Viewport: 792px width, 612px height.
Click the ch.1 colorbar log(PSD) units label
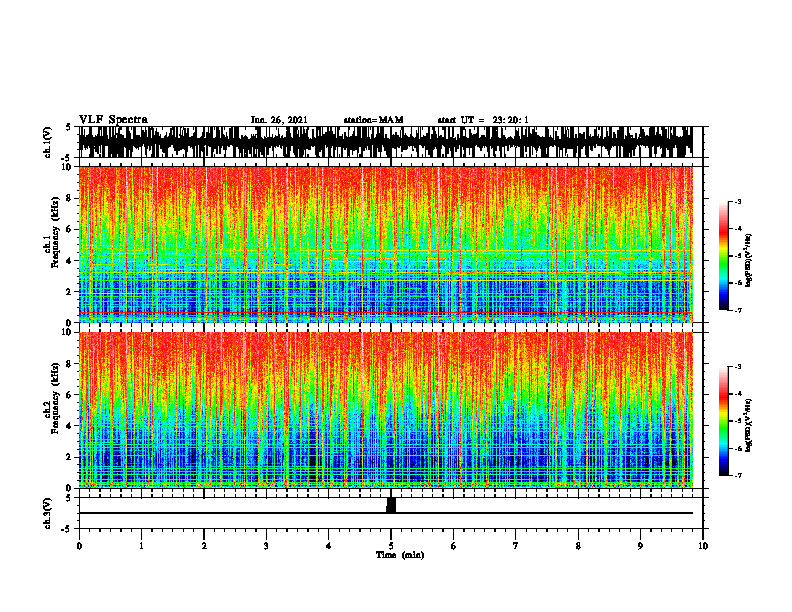[749, 261]
